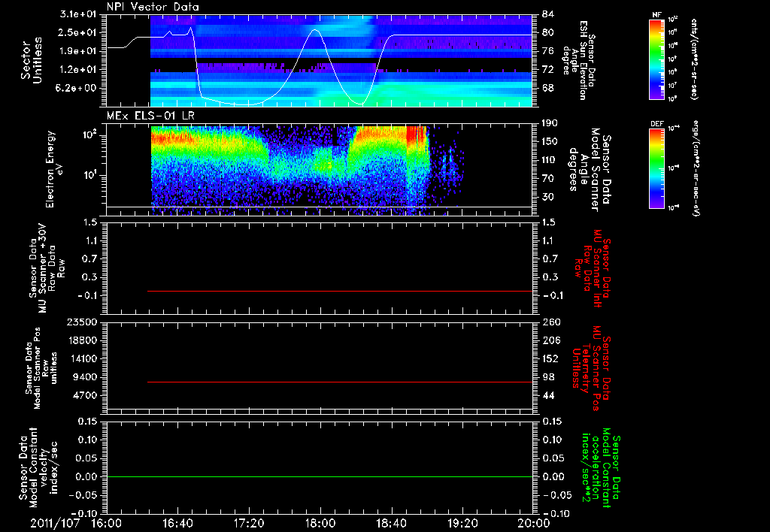Click the "16:00" time tick label
Screen dimensions: 770x532
(x=107, y=523)
